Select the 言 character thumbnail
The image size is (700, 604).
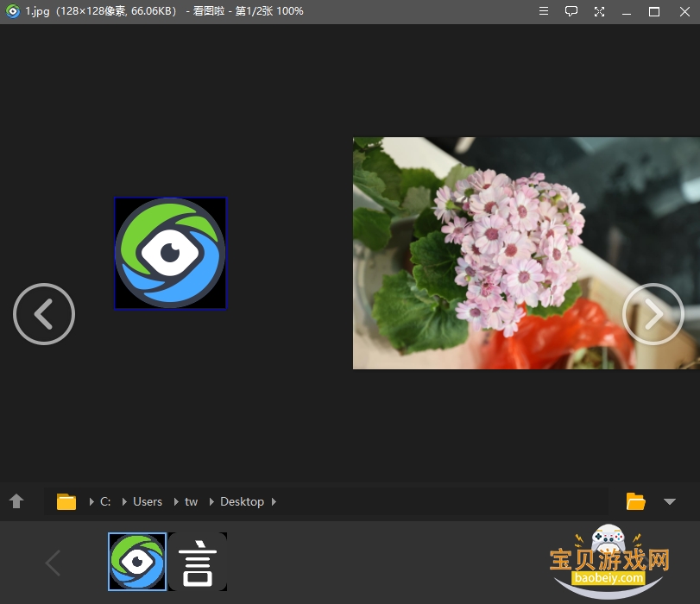point(198,562)
